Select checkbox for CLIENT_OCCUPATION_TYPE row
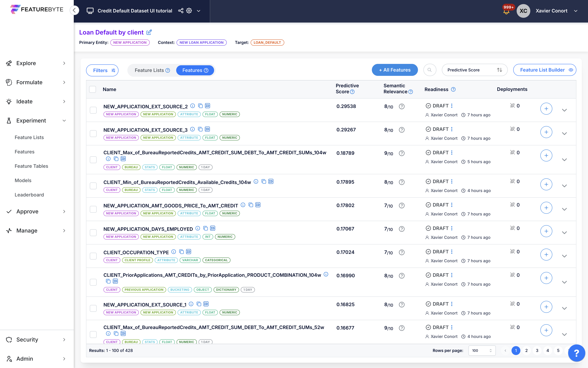This screenshot has width=588, height=368. click(x=93, y=256)
